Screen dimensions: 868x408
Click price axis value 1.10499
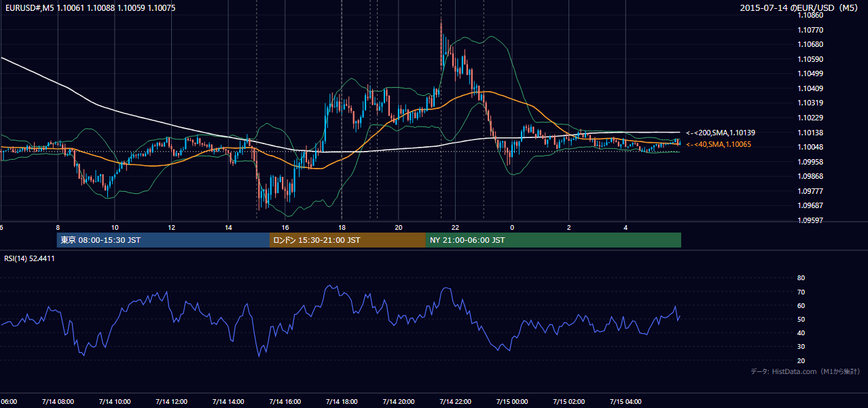[x=810, y=74]
